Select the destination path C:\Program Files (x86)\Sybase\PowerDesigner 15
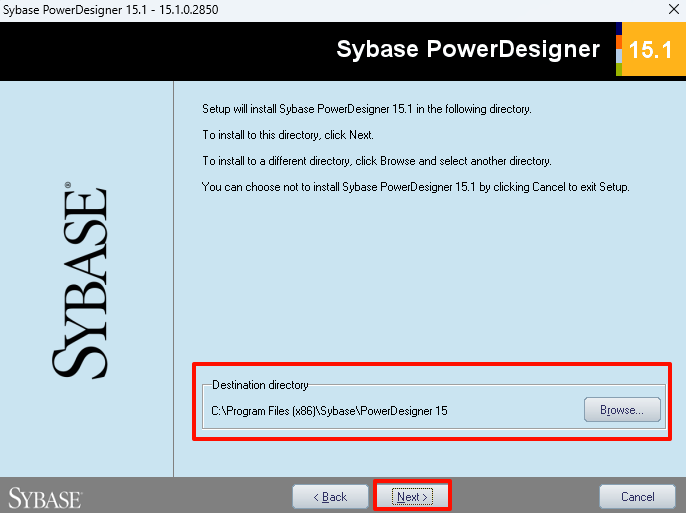Viewport: 686px width, 513px height. coord(329,411)
